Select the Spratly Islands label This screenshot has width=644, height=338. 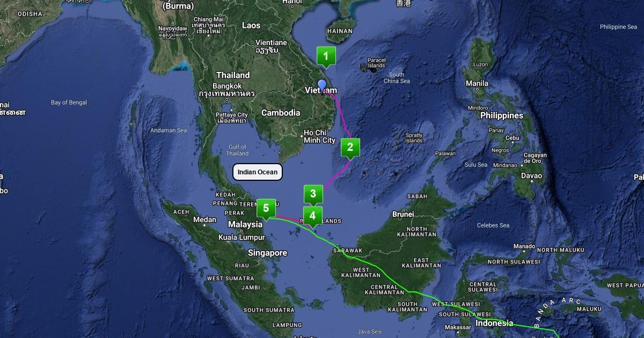pos(414,137)
